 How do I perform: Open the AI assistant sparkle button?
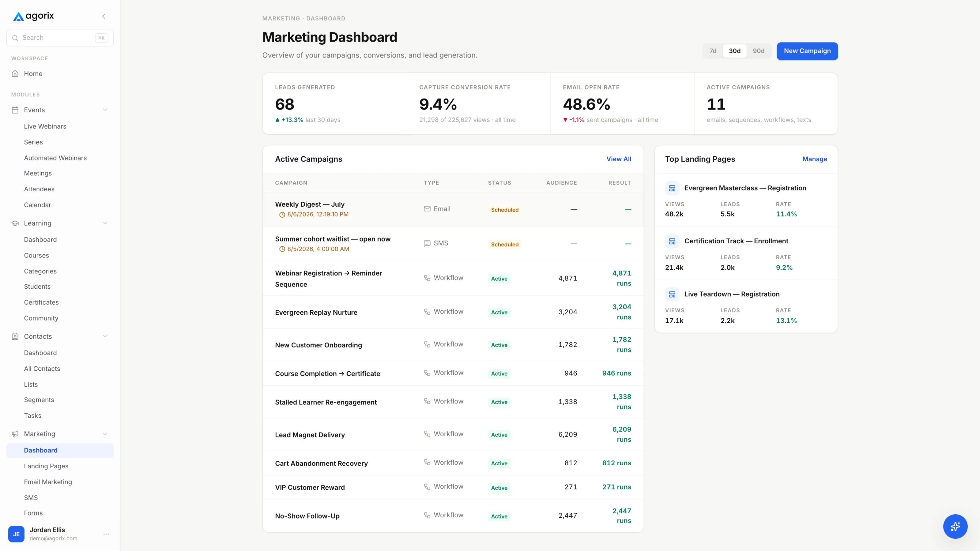coord(955,526)
